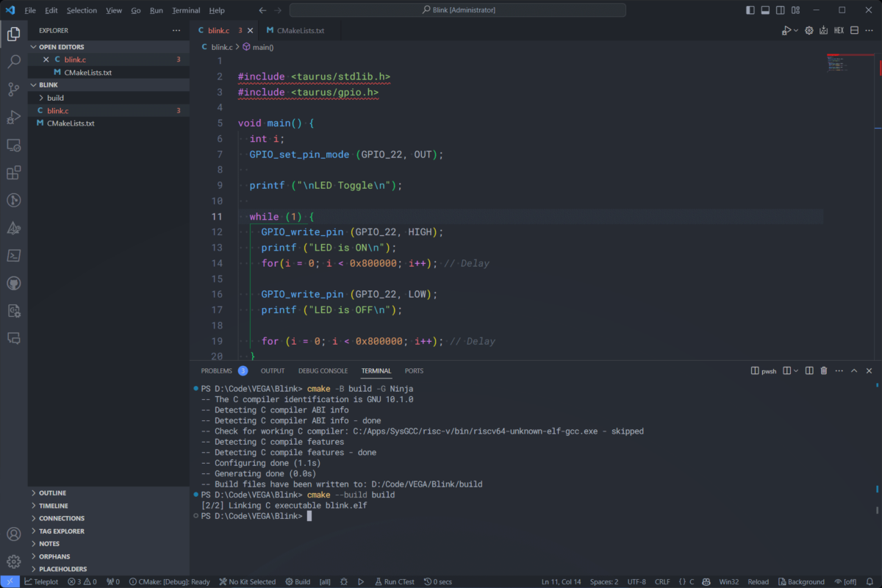
Task: Toggle the Background task indicator in status bar
Action: pyautogui.click(x=801, y=581)
